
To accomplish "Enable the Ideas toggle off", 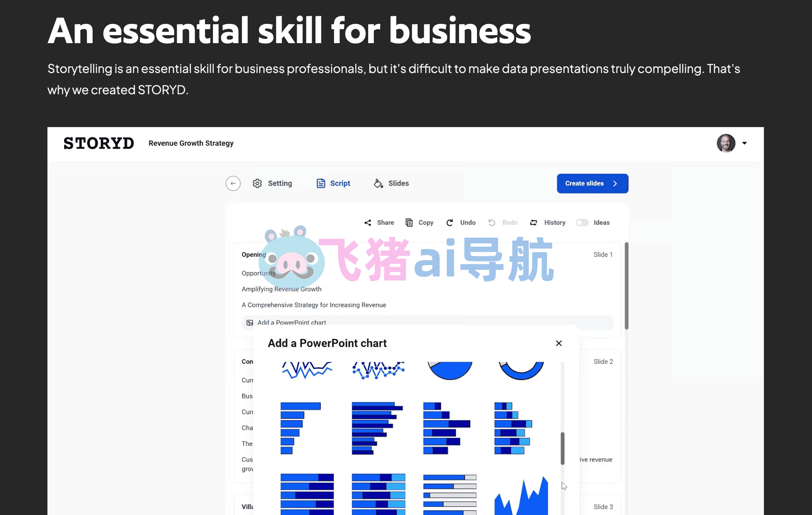I will point(582,223).
